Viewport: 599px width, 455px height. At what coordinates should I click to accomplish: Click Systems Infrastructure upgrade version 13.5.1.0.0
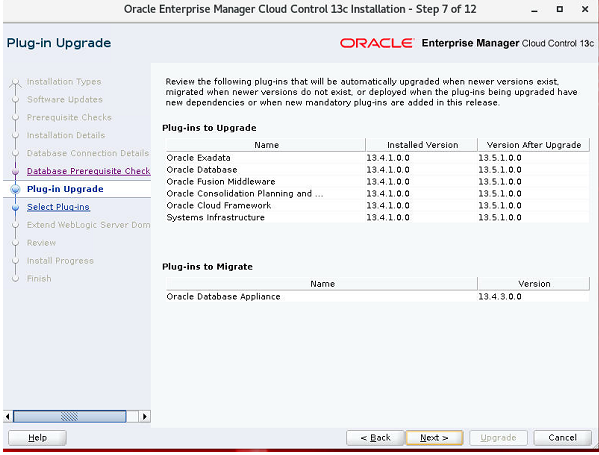(x=500, y=217)
